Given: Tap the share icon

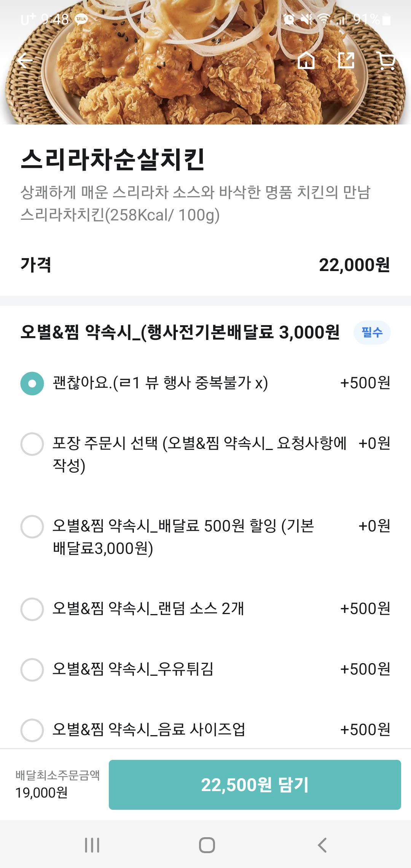Looking at the screenshot, I should (346, 60).
